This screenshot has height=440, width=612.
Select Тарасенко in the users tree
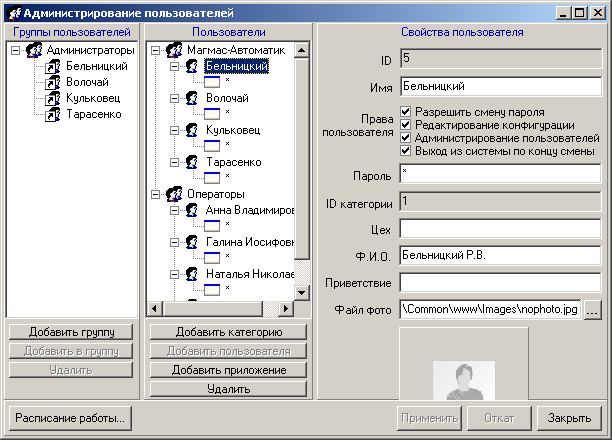coord(234,162)
